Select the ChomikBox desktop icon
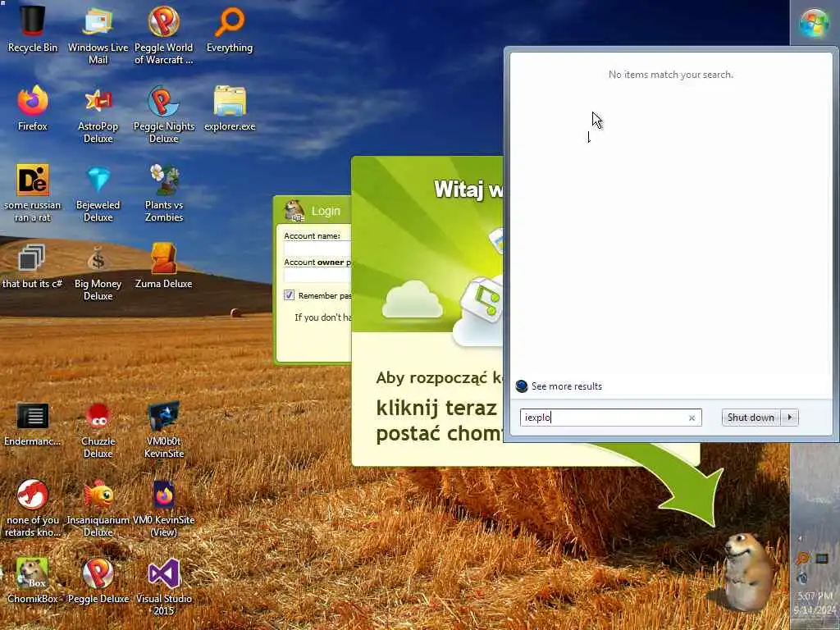This screenshot has height=630, width=840. tap(32, 581)
